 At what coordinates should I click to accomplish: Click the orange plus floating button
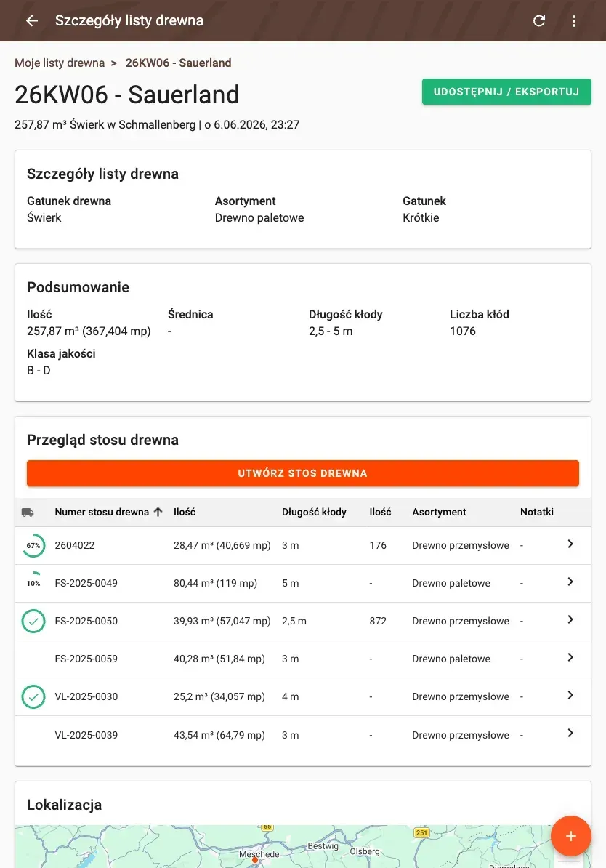pyautogui.click(x=570, y=836)
